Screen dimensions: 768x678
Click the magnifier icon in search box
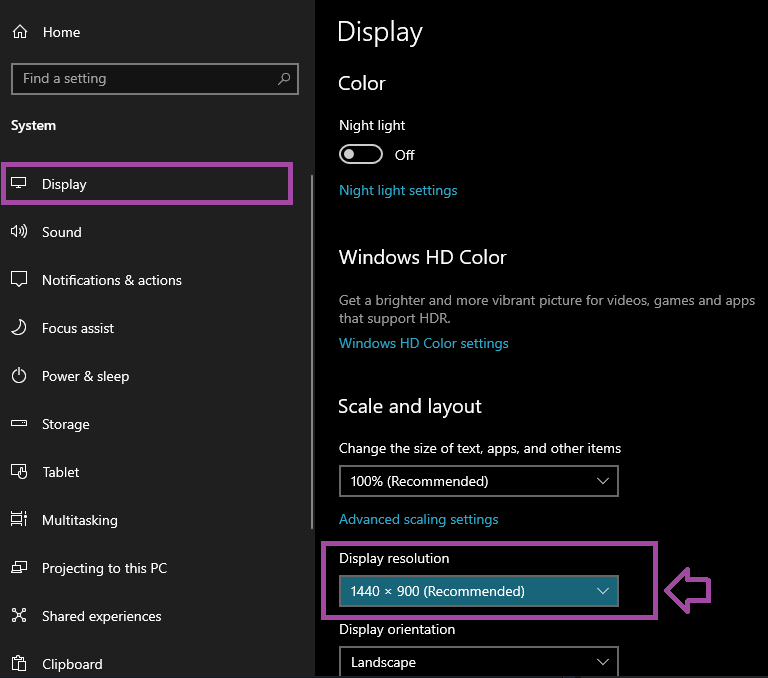pos(284,78)
